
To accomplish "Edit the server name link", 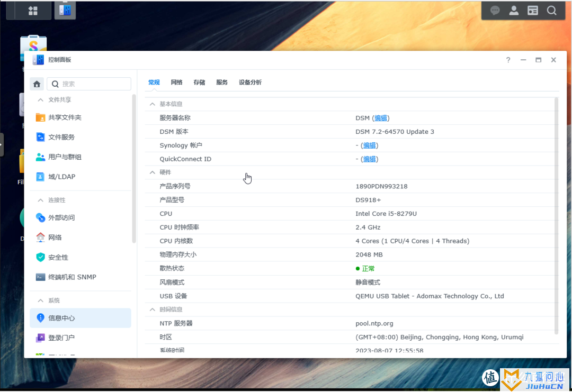I will [380, 118].
